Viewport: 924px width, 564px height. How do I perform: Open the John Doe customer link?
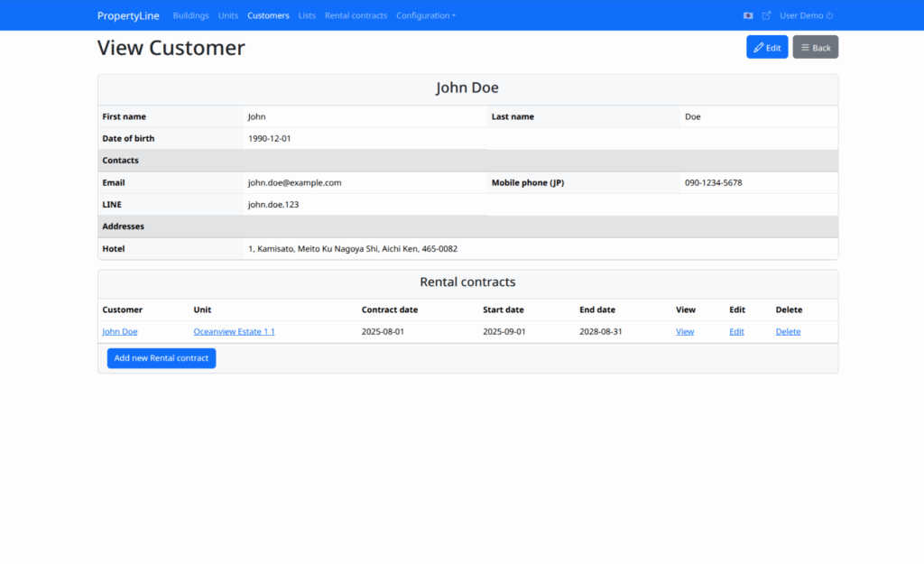point(120,331)
